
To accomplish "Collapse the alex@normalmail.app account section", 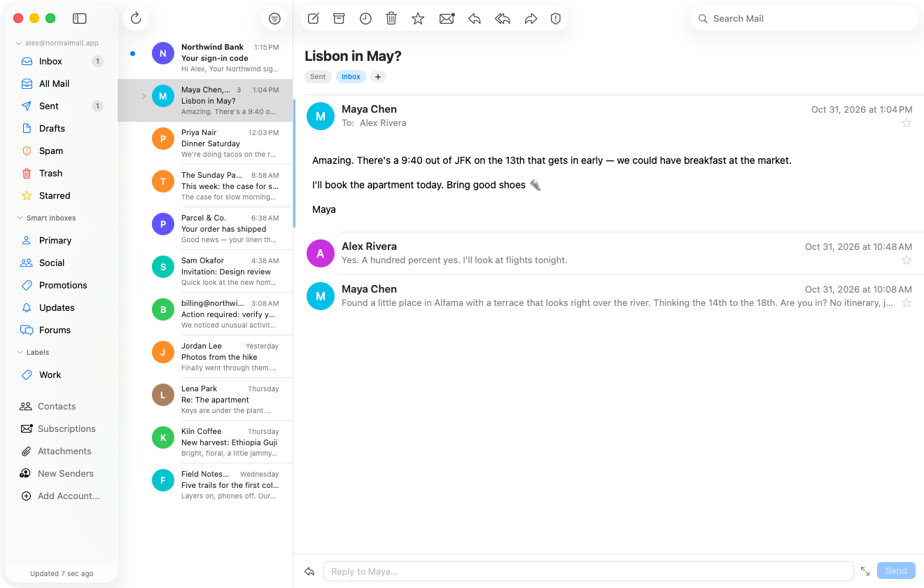I will point(20,43).
